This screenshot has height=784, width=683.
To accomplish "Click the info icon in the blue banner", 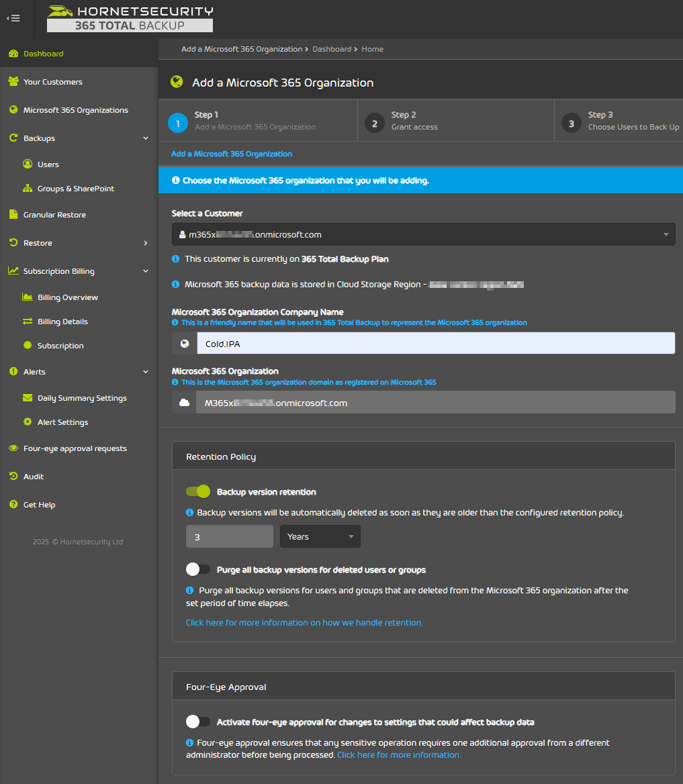I will 176,180.
